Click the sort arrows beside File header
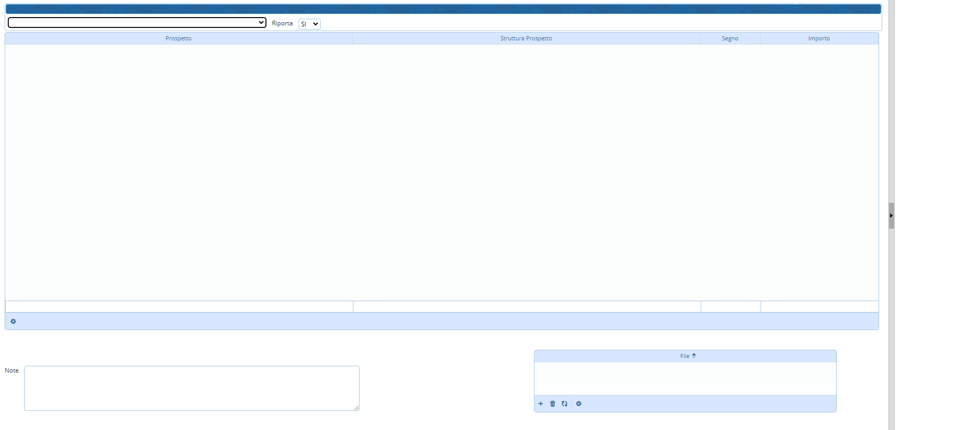Screen dimensions: 980x430 (694, 355)
